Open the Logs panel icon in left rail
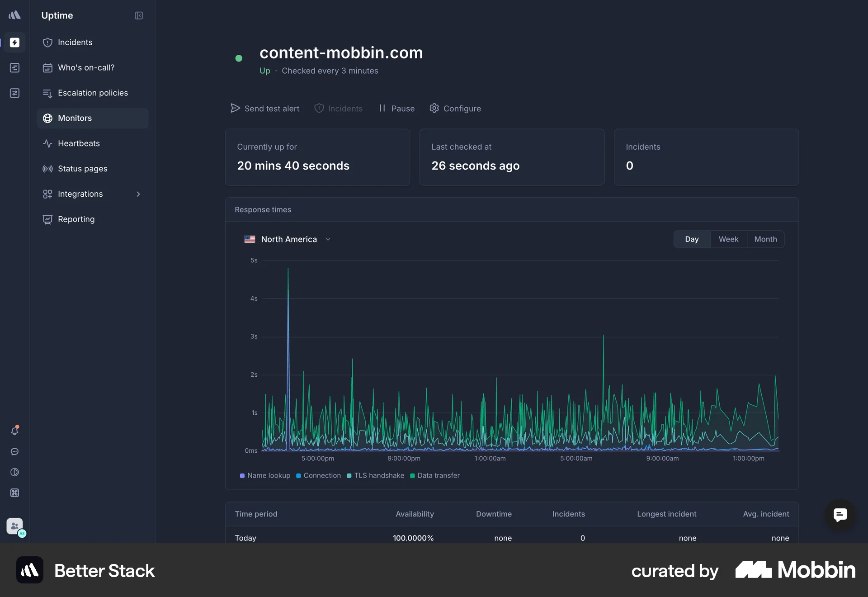This screenshot has width=868, height=597. [x=15, y=67]
